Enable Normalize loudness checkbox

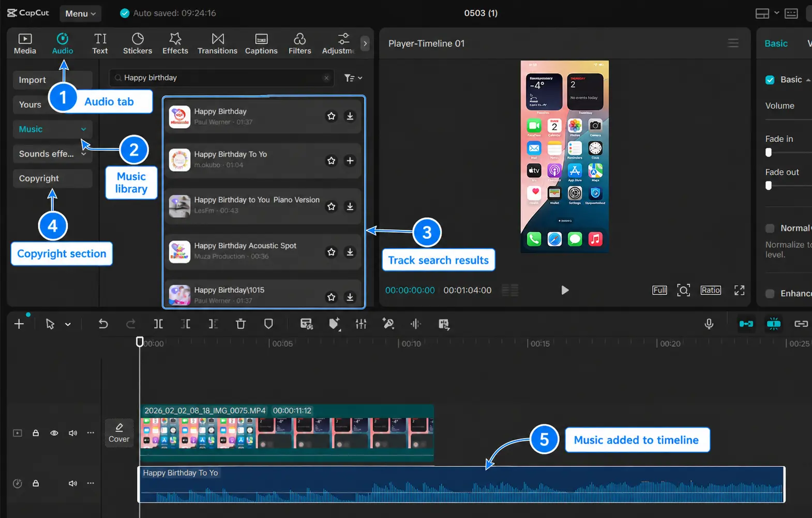770,228
